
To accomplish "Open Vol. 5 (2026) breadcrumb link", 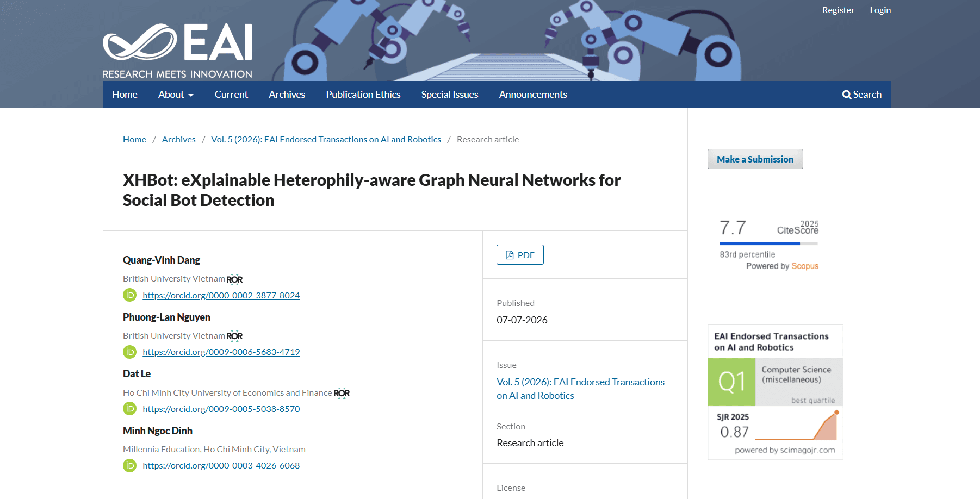I will (x=326, y=140).
